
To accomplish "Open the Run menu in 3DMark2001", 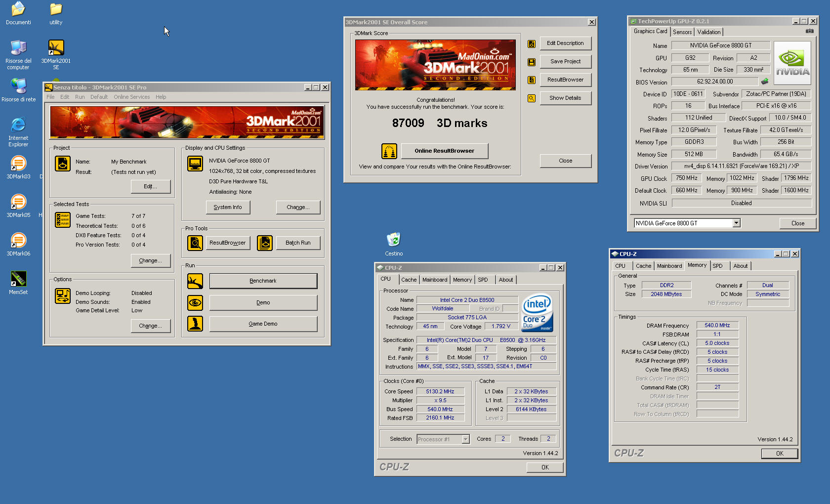I will pyautogui.click(x=80, y=97).
